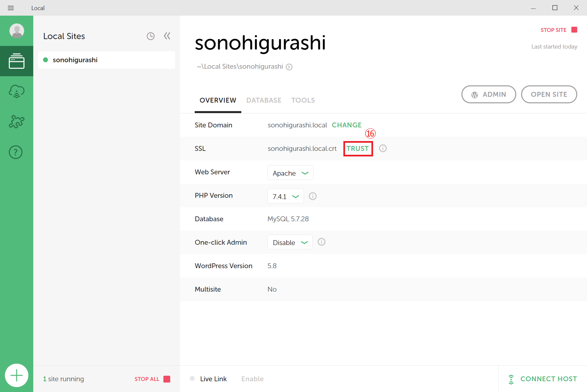The width and height of the screenshot is (587, 392).
Task: Click the sonohigurashi site title
Action: click(260, 43)
